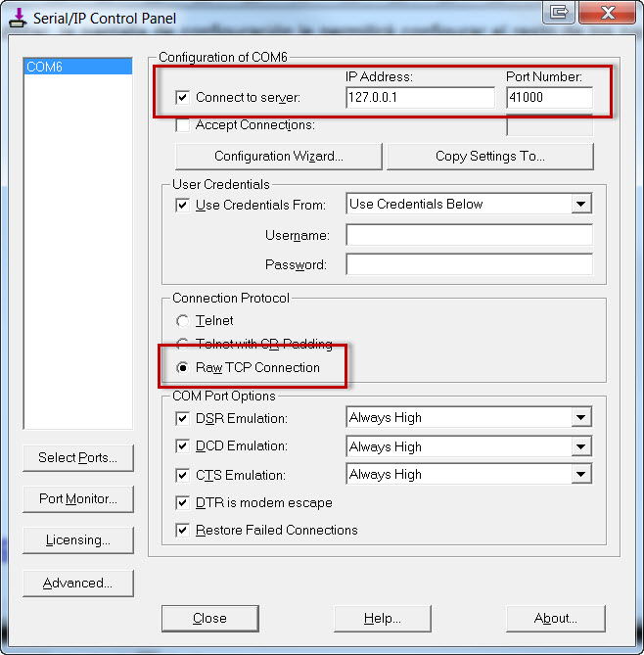
Task: Toggle Use Credentials From checkbox
Action: coord(183,205)
